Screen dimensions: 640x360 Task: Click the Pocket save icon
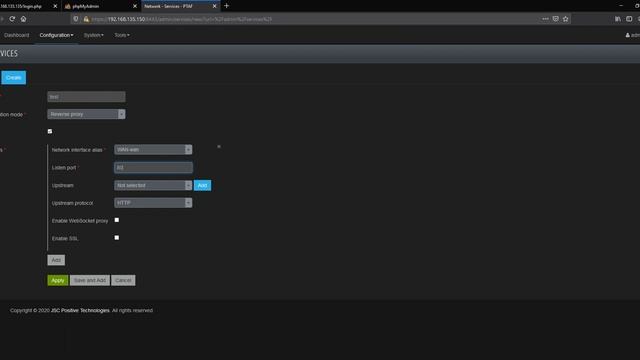[x=556, y=19]
